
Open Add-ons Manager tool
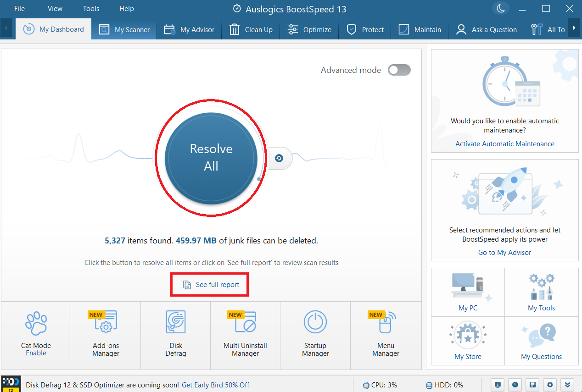pos(106,335)
